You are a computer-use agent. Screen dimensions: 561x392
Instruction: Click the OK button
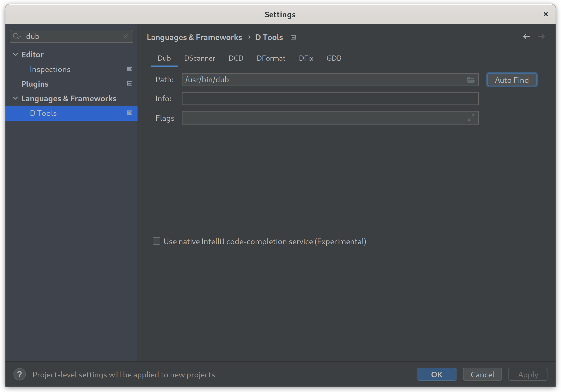[x=437, y=374]
